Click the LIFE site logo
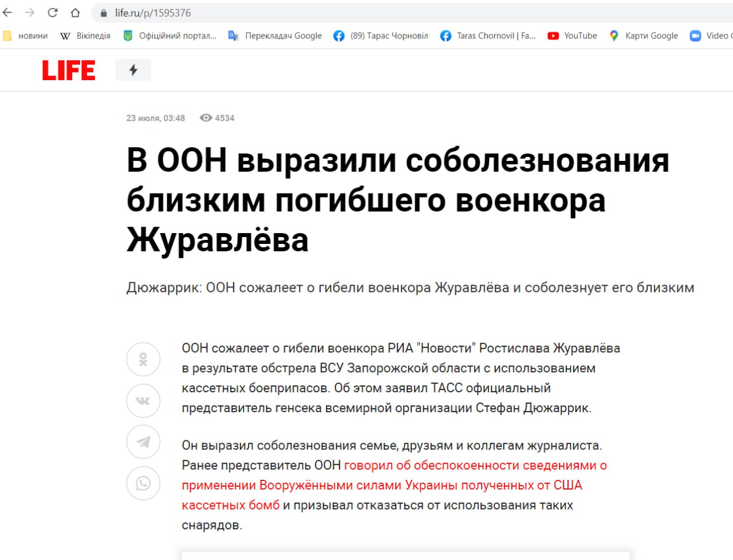This screenshot has height=560, width=733. tap(69, 70)
